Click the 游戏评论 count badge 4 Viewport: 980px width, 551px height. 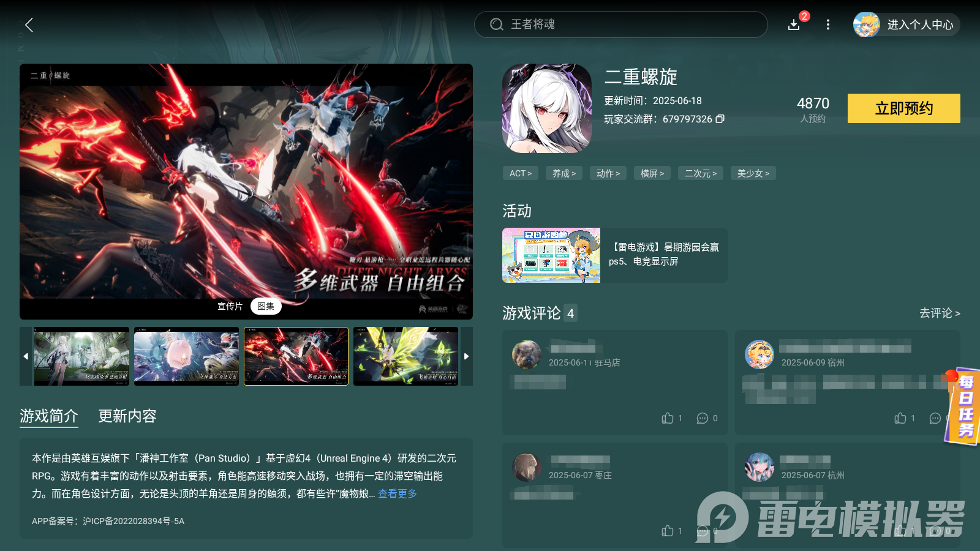pos(570,313)
